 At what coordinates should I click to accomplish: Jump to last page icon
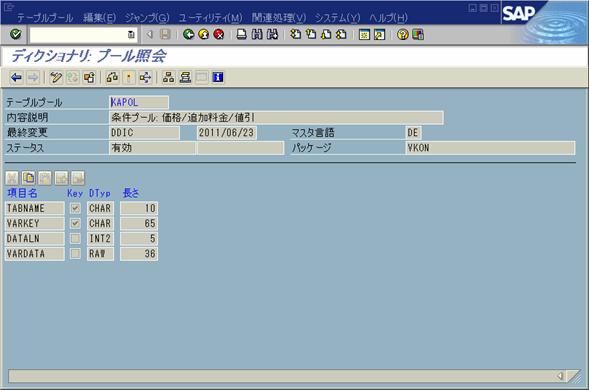341,35
